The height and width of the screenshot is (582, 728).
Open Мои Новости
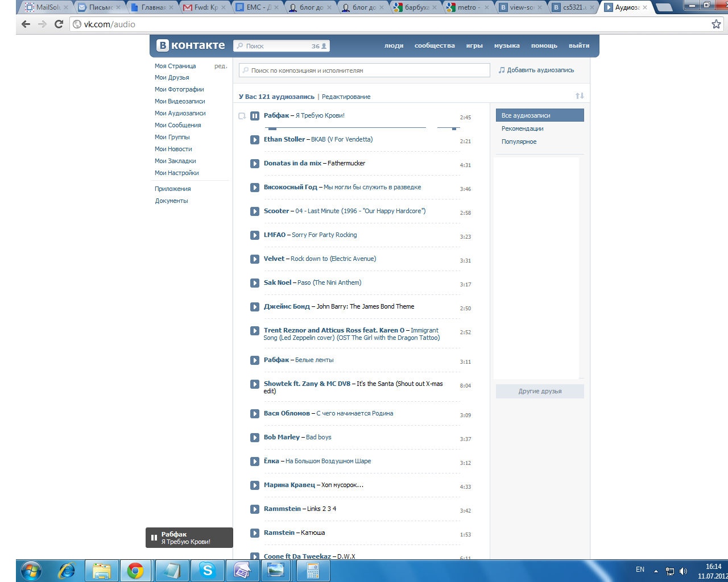[x=173, y=149]
